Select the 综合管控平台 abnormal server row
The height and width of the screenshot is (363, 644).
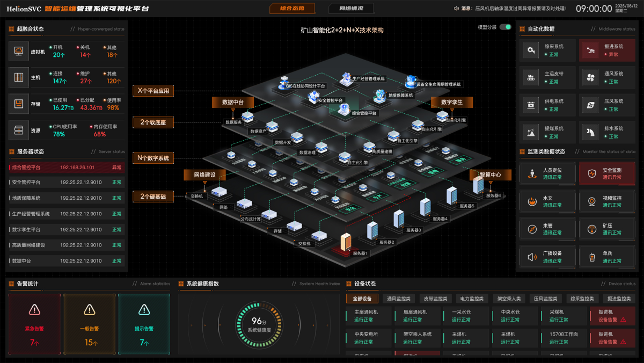point(67,168)
